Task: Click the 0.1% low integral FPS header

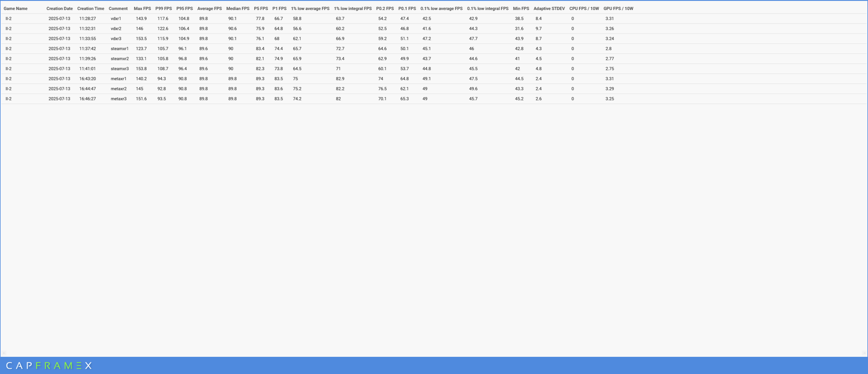Action: click(488, 8)
